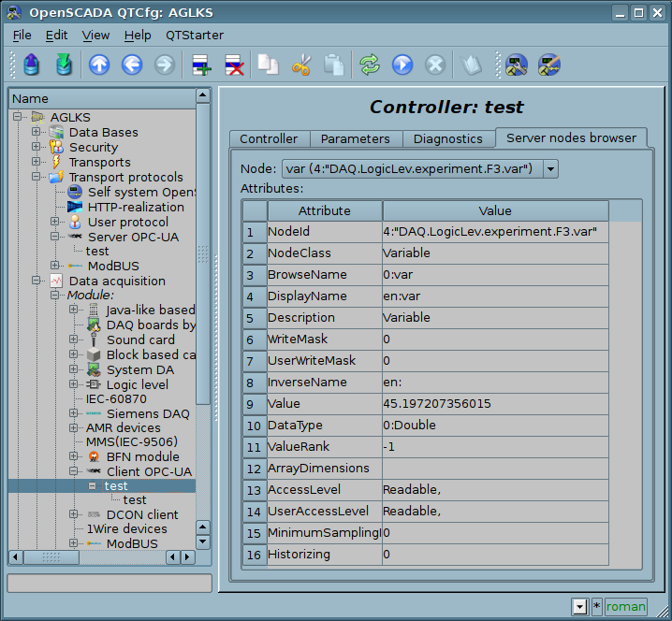The width and height of the screenshot is (672, 621).
Task: Collapse the Server OPC-UA node
Action: [55, 236]
